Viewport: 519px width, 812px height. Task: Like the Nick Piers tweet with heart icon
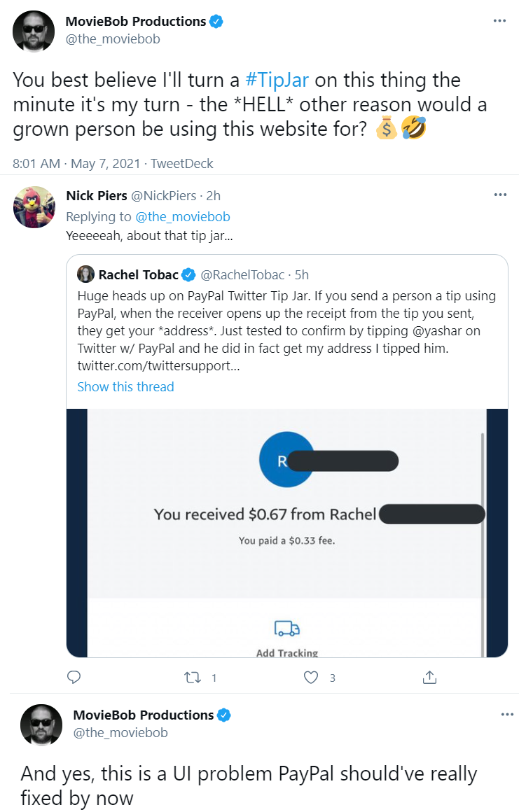coord(311,678)
